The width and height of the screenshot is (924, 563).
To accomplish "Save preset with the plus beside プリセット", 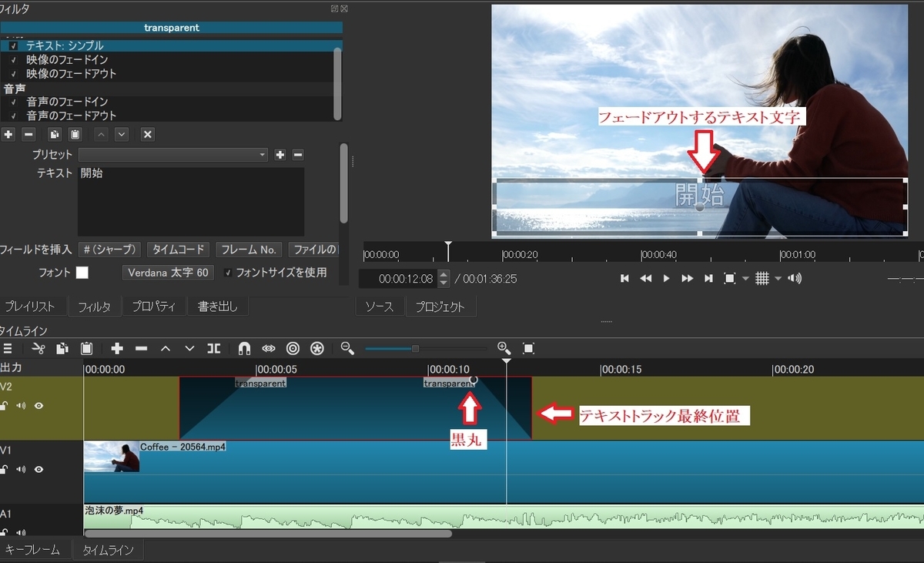I will coord(280,155).
